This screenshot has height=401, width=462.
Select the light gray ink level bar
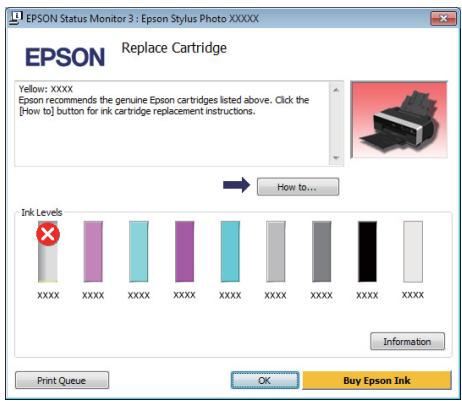276,251
